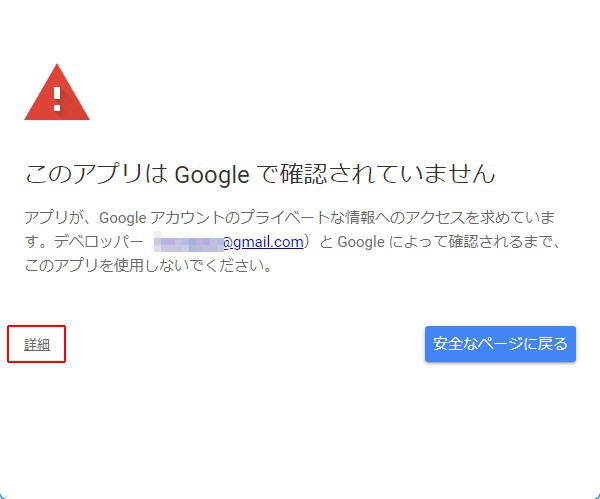Click the red warning triangle icon

57,93
